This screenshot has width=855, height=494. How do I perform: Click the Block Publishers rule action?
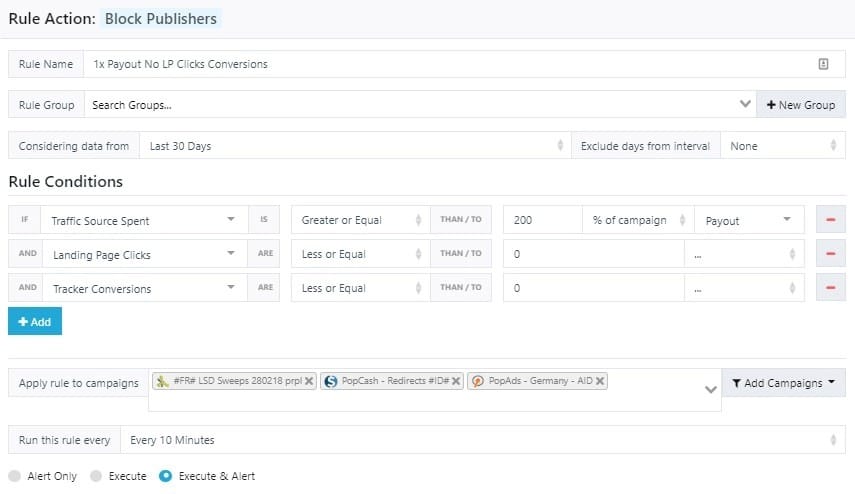click(161, 19)
